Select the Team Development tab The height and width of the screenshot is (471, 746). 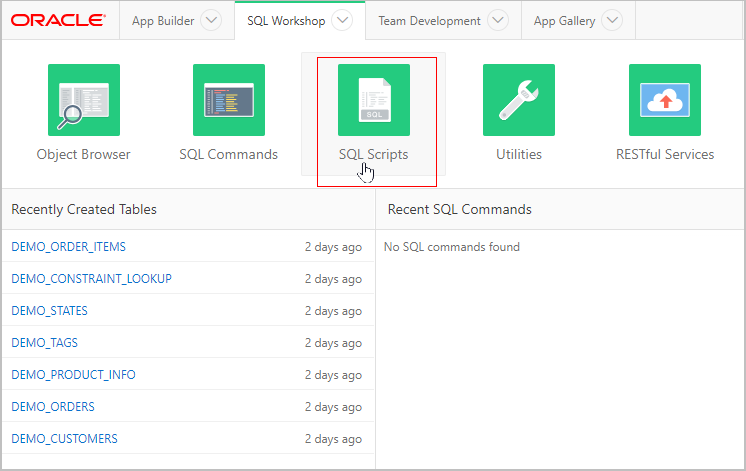click(x=429, y=21)
